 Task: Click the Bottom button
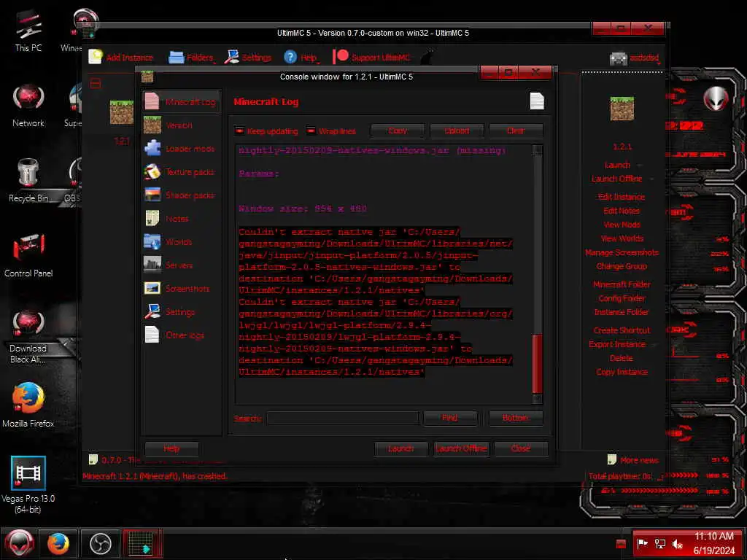coord(516,418)
